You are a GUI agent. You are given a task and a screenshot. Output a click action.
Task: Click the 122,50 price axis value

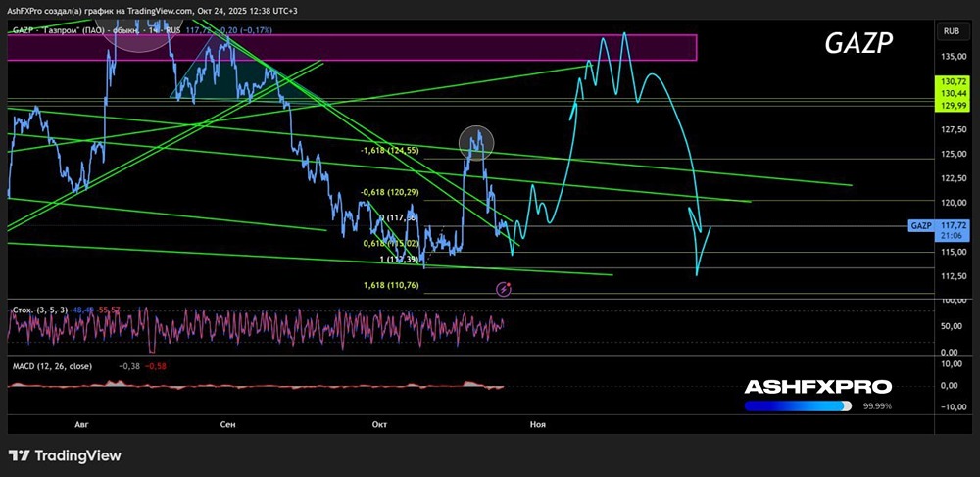point(952,178)
